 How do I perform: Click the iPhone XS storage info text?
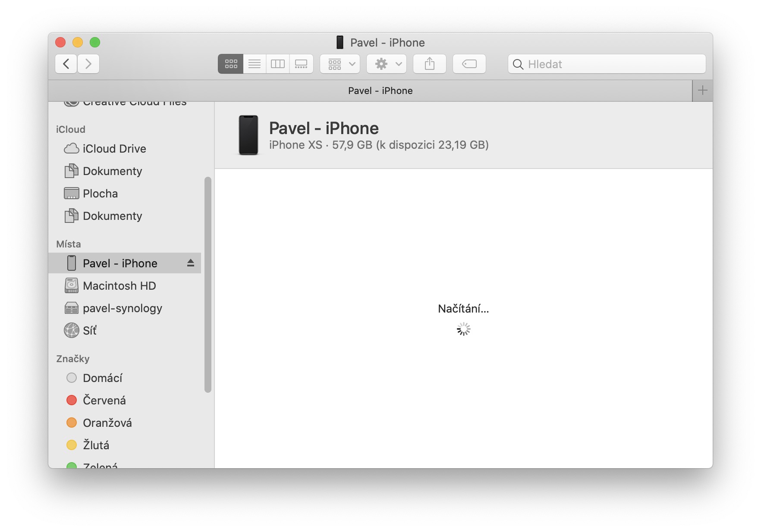pyautogui.click(x=379, y=145)
